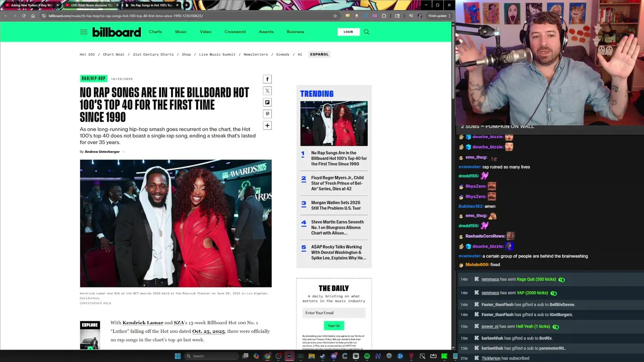Click the Explore thumbnail beside article

pyautogui.click(x=90, y=335)
